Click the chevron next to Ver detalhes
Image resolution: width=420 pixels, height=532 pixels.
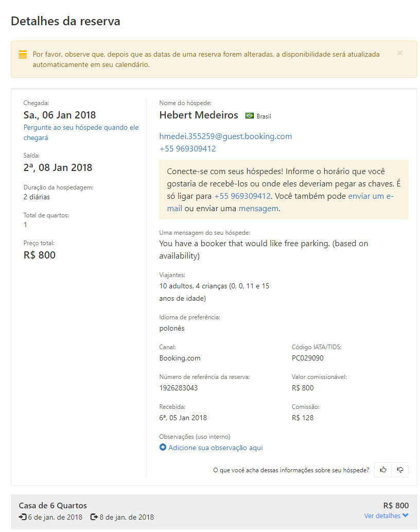(x=406, y=516)
